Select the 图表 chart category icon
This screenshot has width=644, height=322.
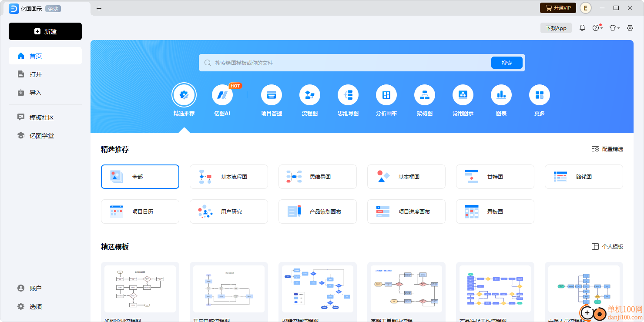[x=501, y=95]
